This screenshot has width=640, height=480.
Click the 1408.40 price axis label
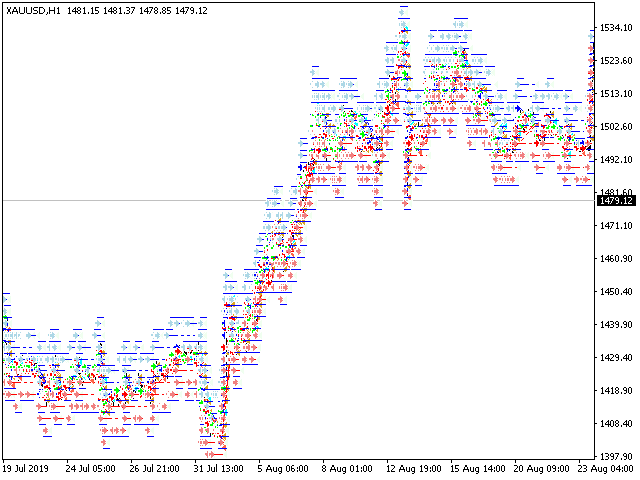pyautogui.click(x=616, y=424)
